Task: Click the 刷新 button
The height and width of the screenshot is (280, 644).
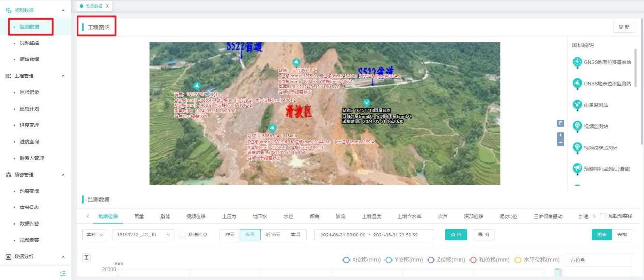Action: point(624,27)
